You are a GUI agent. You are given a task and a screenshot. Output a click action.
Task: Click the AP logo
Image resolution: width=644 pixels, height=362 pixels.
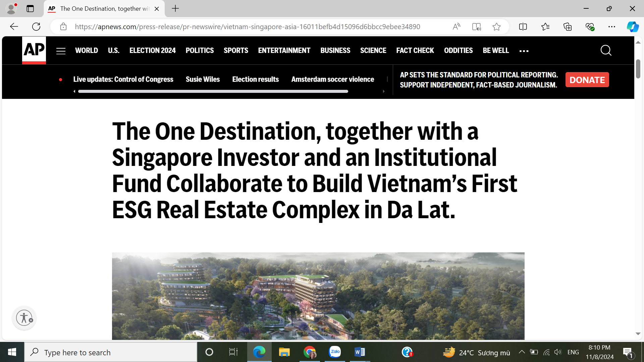tap(34, 50)
